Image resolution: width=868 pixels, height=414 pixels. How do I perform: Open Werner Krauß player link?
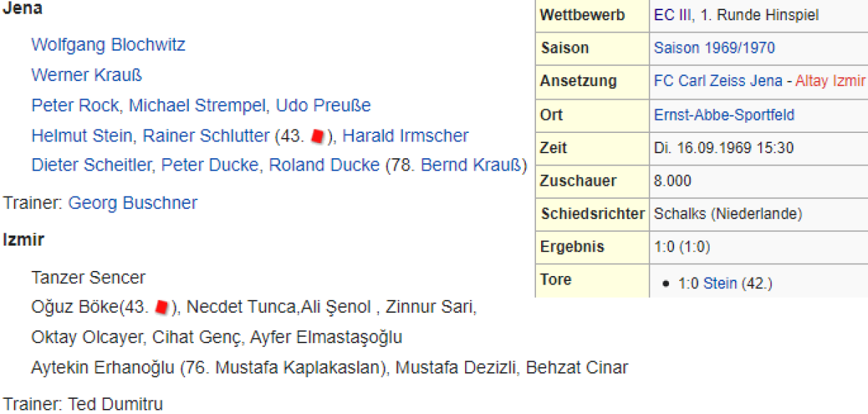coord(87,75)
